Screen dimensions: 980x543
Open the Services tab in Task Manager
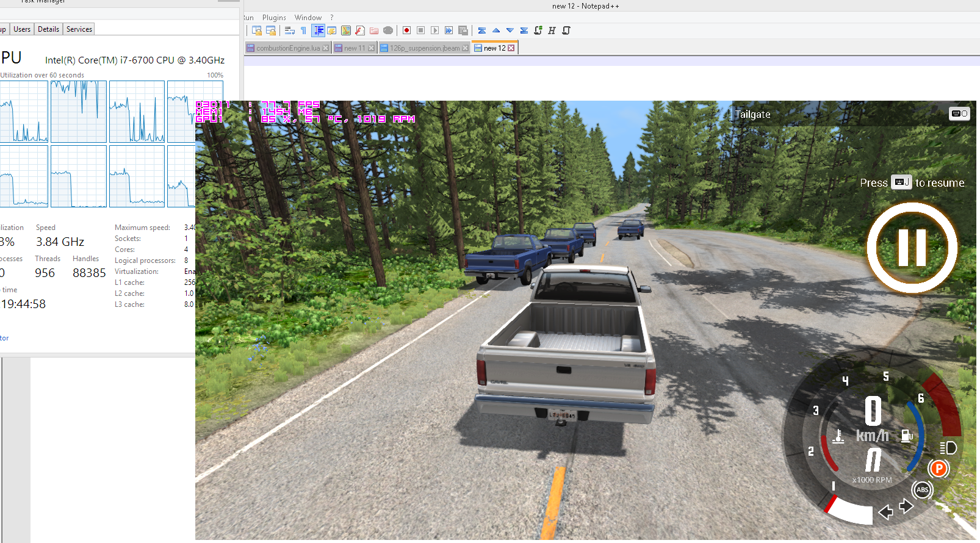tap(79, 29)
